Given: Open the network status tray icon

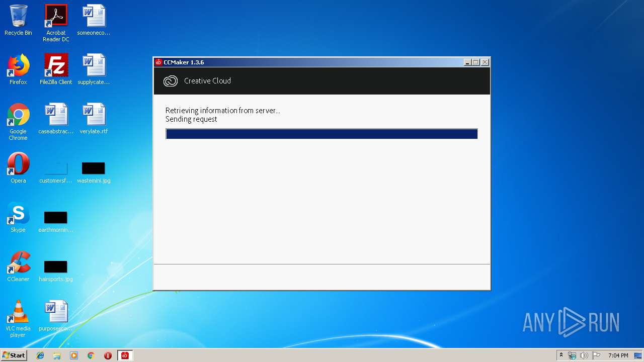Looking at the screenshot, I should [572, 355].
